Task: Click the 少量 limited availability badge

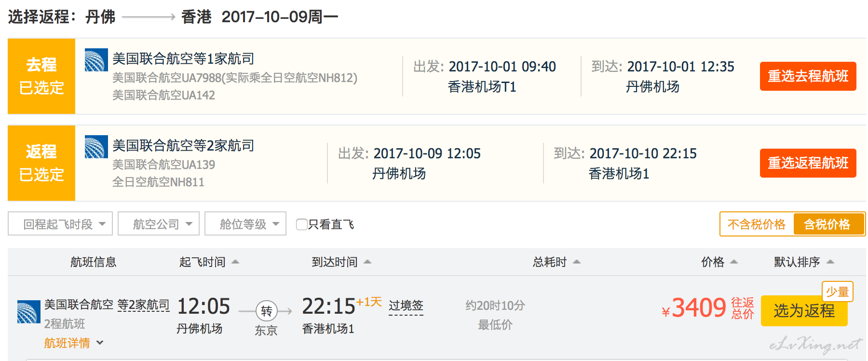Action: [838, 292]
